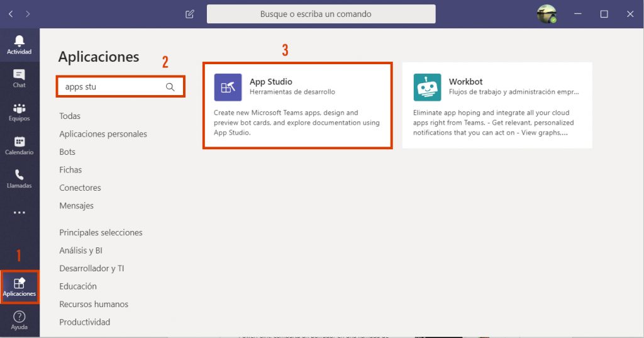644x338 pixels.
Task: Open Desarrollador y TI category
Action: tap(92, 268)
